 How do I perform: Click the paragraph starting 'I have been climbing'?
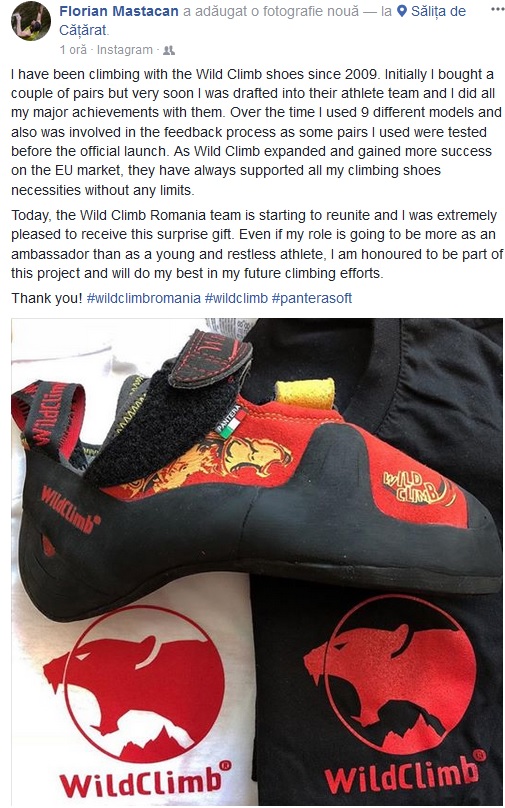pos(257,132)
